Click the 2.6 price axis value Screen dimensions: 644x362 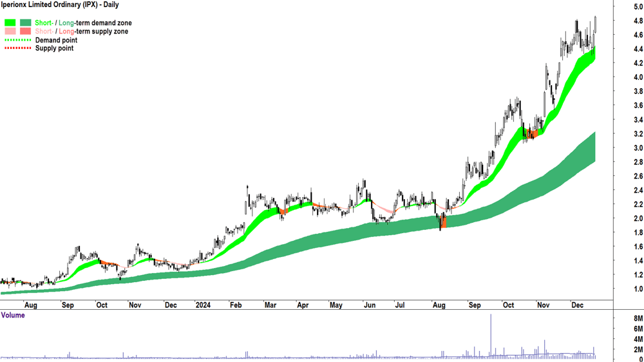(638, 176)
